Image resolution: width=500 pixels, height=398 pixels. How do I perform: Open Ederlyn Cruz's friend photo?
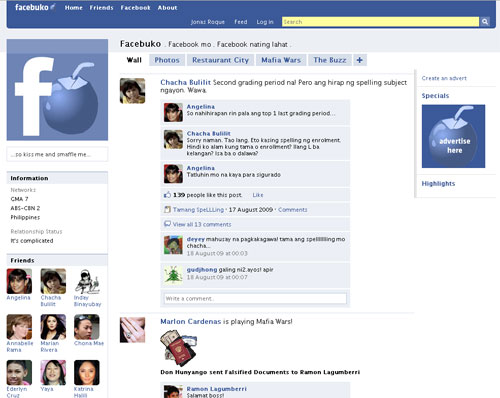pos(19,372)
